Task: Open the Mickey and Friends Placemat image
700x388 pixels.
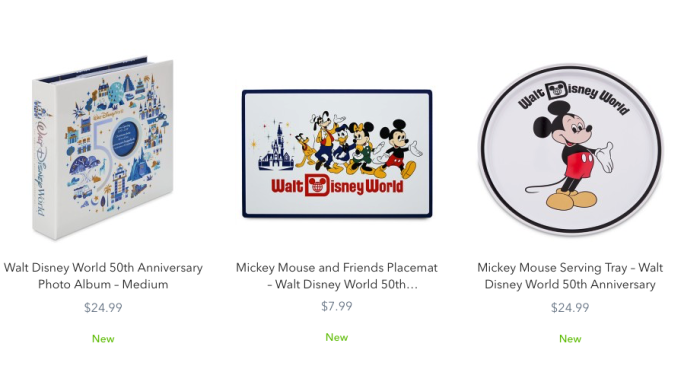Action: [x=337, y=154]
